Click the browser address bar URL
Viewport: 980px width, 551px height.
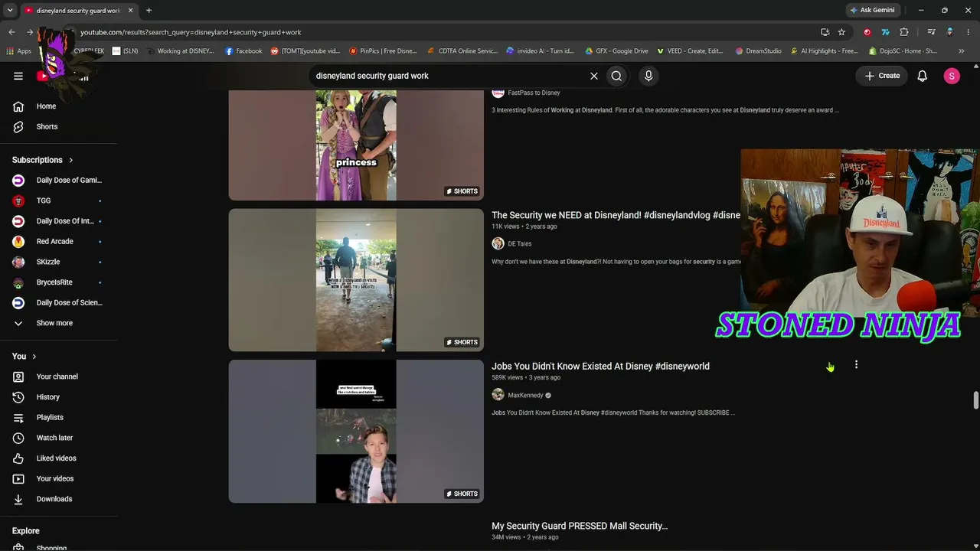[x=191, y=32]
